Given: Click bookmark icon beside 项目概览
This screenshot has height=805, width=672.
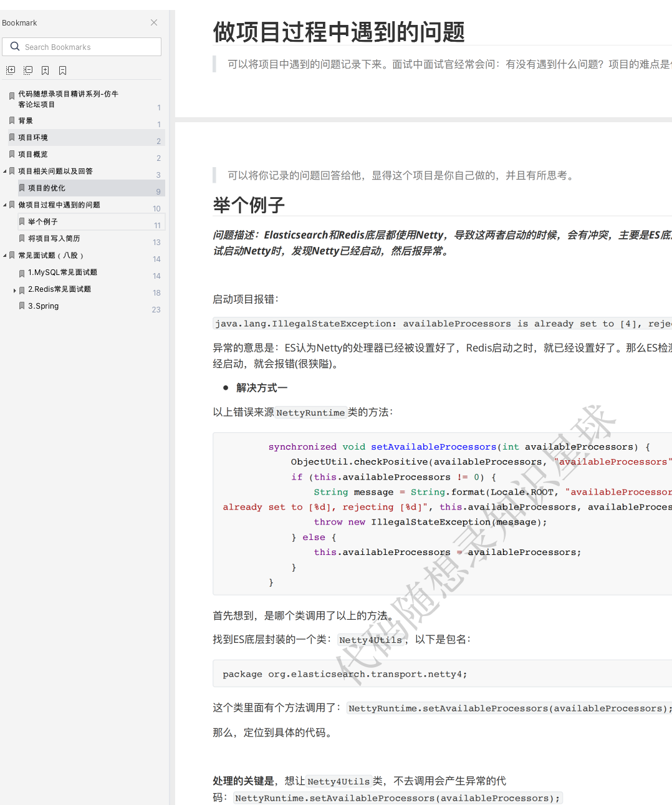Looking at the screenshot, I should 12,154.
